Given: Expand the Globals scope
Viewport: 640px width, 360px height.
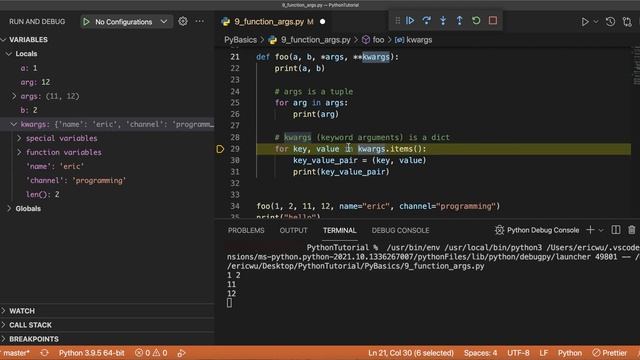Looking at the screenshot, I should pos(9,209).
